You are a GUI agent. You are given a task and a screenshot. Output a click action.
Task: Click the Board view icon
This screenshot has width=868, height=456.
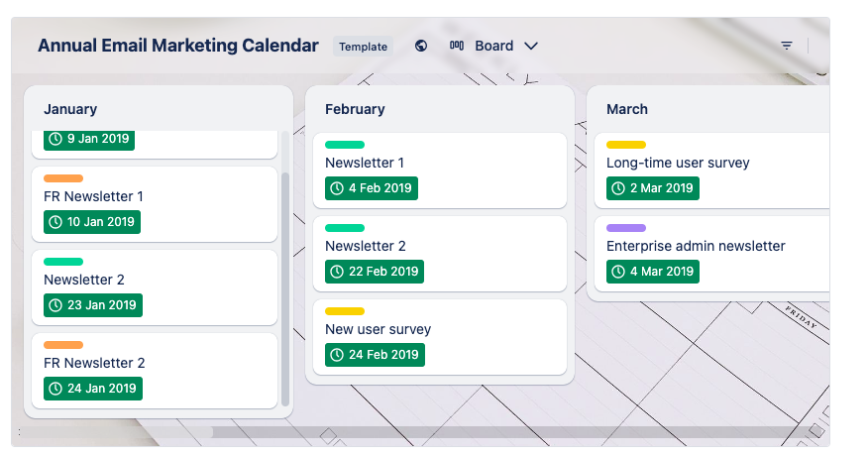(457, 46)
